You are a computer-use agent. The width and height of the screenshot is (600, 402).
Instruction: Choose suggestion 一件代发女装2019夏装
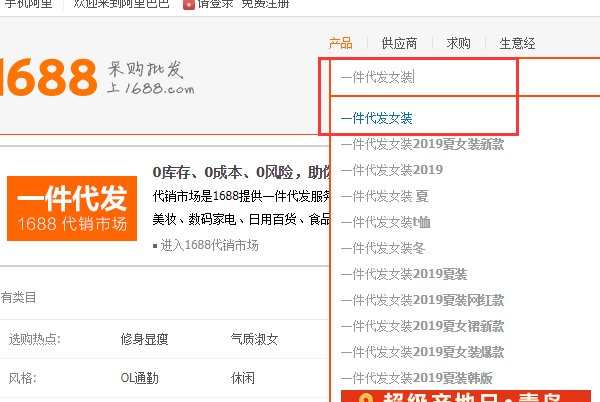(x=404, y=274)
